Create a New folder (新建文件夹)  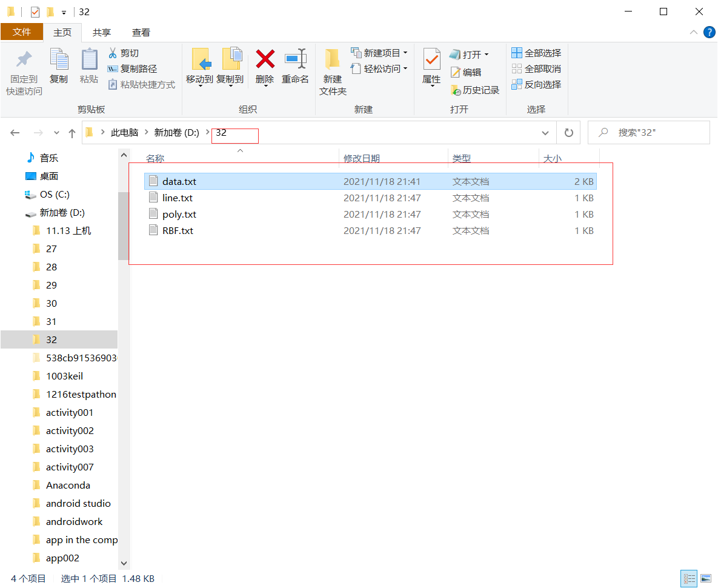coord(333,72)
